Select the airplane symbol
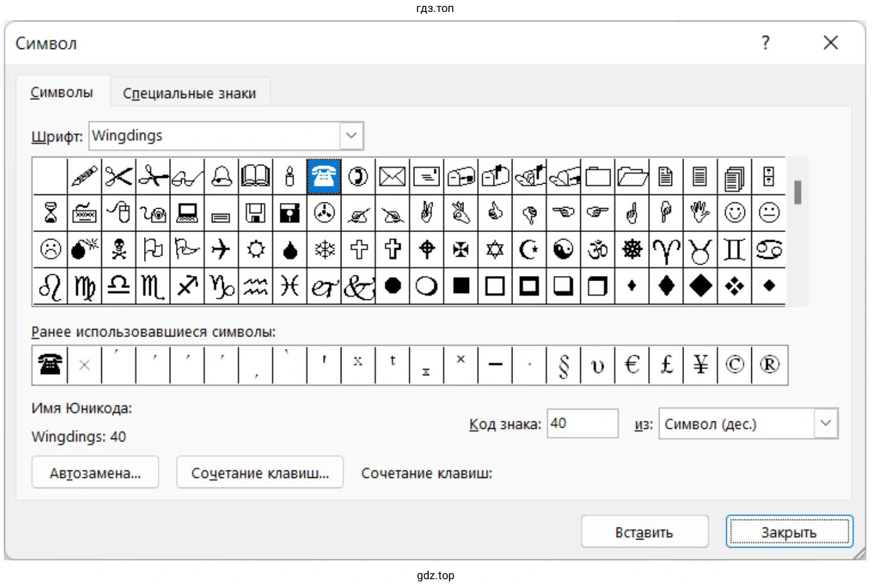The height and width of the screenshot is (588, 872). click(x=221, y=250)
